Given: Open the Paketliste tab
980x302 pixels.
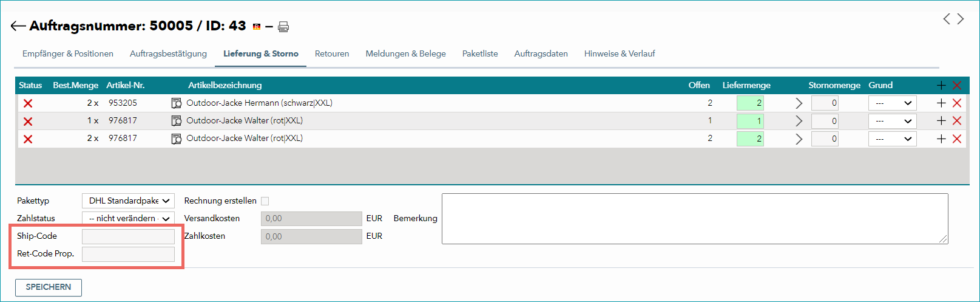Looking at the screenshot, I should tap(480, 53).
